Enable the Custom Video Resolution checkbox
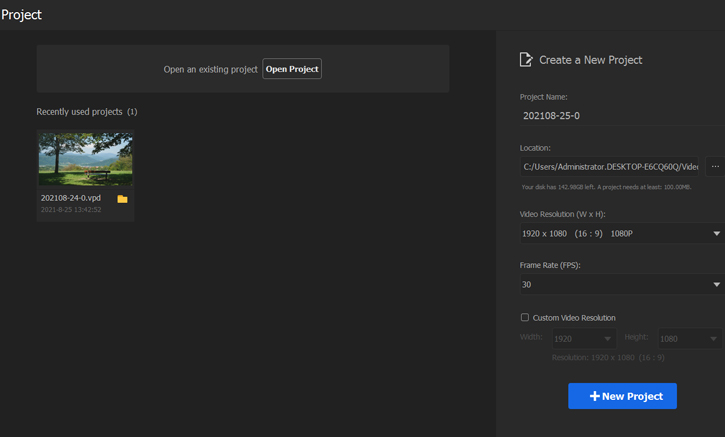Image resolution: width=725 pixels, height=437 pixels. (x=524, y=317)
